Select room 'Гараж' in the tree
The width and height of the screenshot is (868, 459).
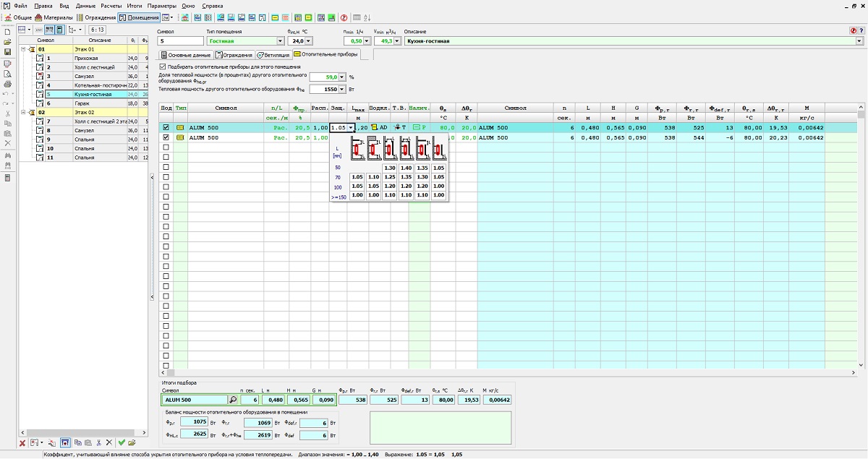tap(82, 103)
